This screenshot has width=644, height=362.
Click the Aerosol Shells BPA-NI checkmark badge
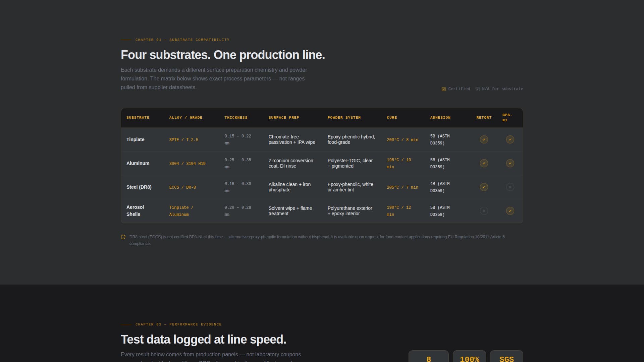click(510, 211)
